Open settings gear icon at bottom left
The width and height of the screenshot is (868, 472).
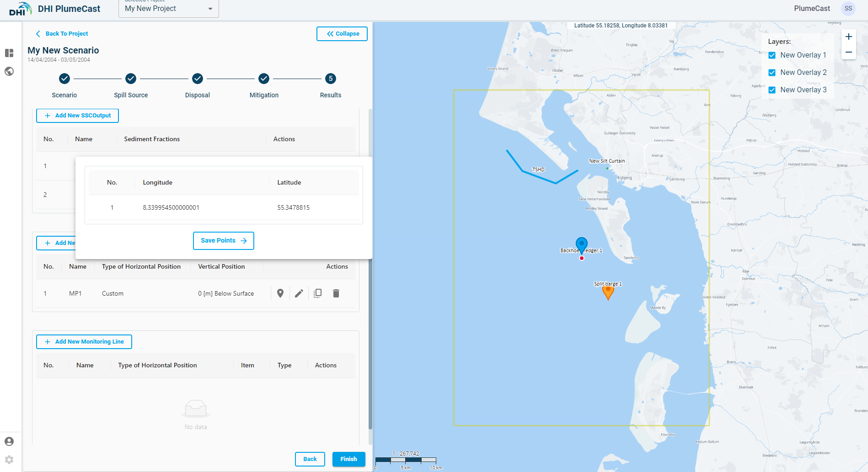(x=9, y=460)
